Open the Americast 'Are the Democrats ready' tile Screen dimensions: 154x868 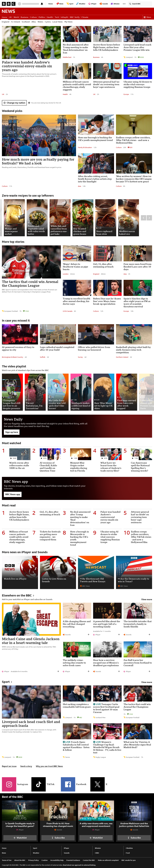click(134, 572)
